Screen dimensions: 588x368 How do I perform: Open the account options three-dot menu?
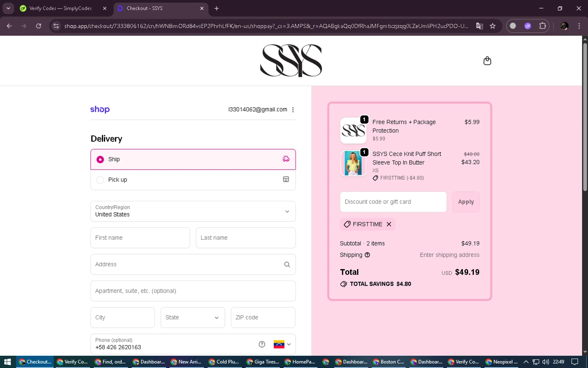tap(293, 110)
